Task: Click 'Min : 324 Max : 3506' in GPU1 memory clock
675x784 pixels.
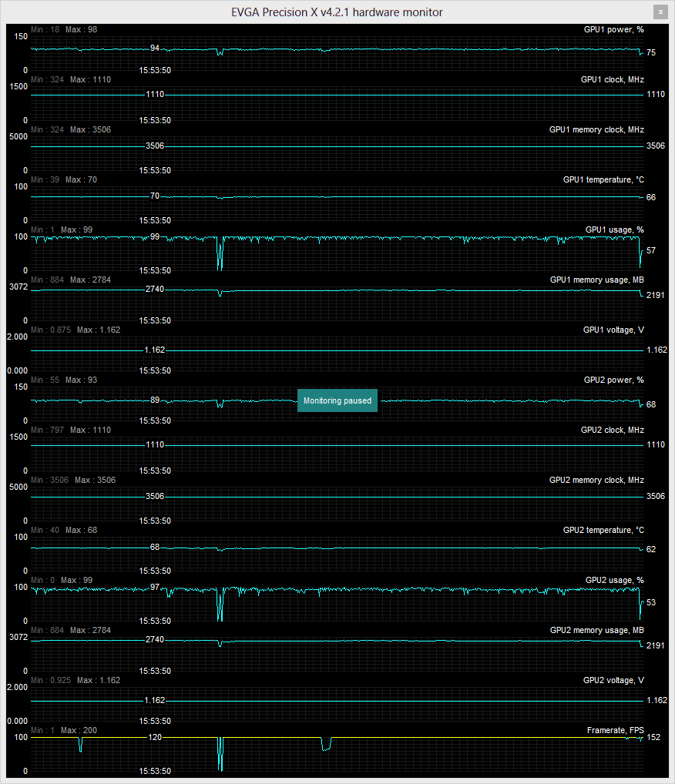Action: point(71,129)
